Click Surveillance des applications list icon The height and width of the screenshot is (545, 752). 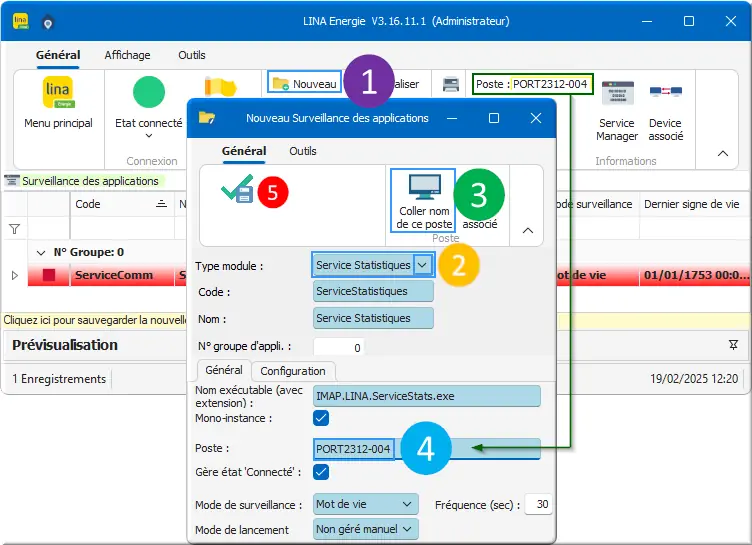point(12,181)
